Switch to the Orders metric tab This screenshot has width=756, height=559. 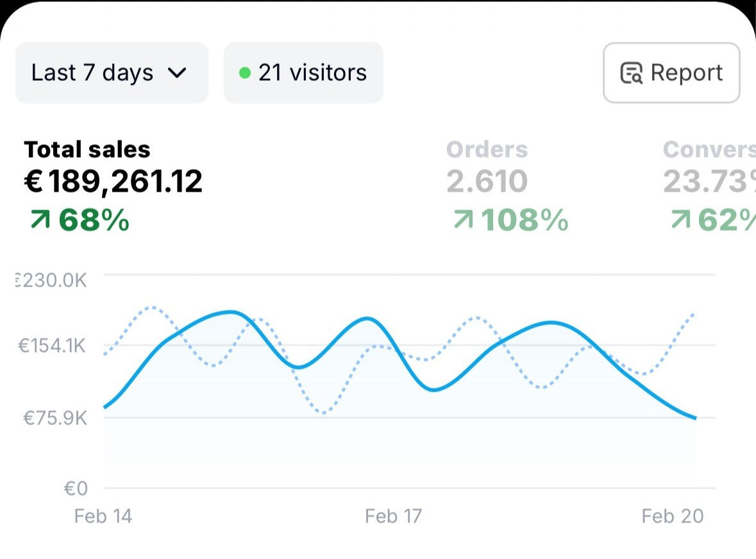[487, 149]
